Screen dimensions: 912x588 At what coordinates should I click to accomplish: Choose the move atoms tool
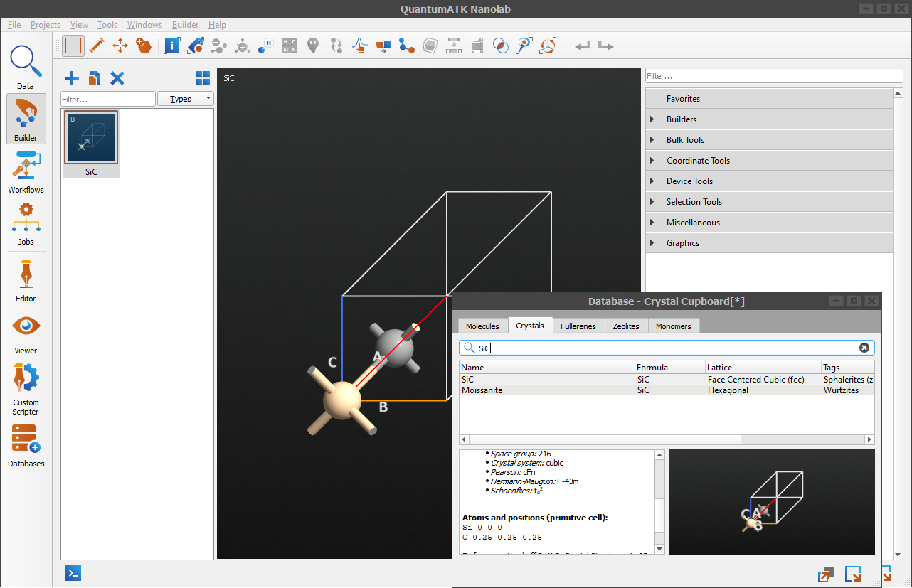(x=120, y=46)
